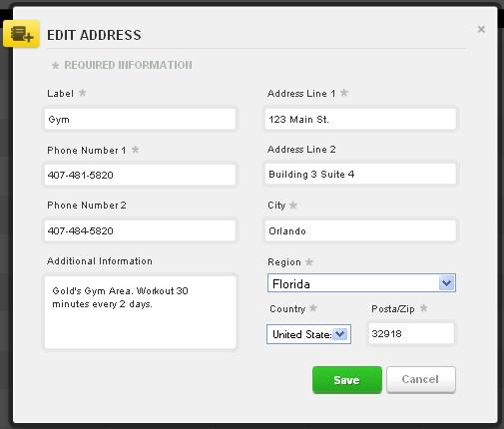Click the City field showing Orlando
This screenshot has height=429, width=504.
click(360, 230)
